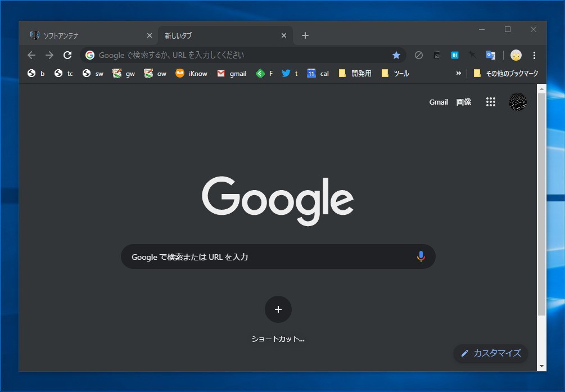Add a shortcut with the plus tile
This screenshot has height=392, width=565.
point(278,309)
